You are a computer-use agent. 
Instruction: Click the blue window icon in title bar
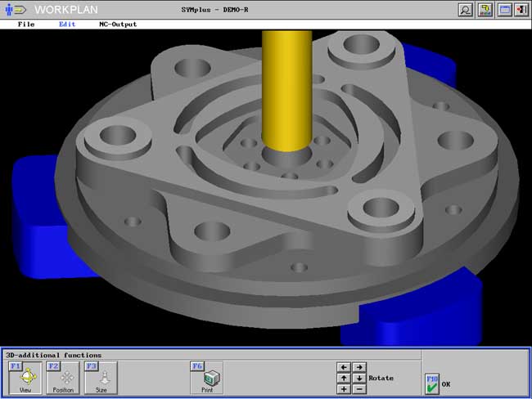[x=504, y=10]
